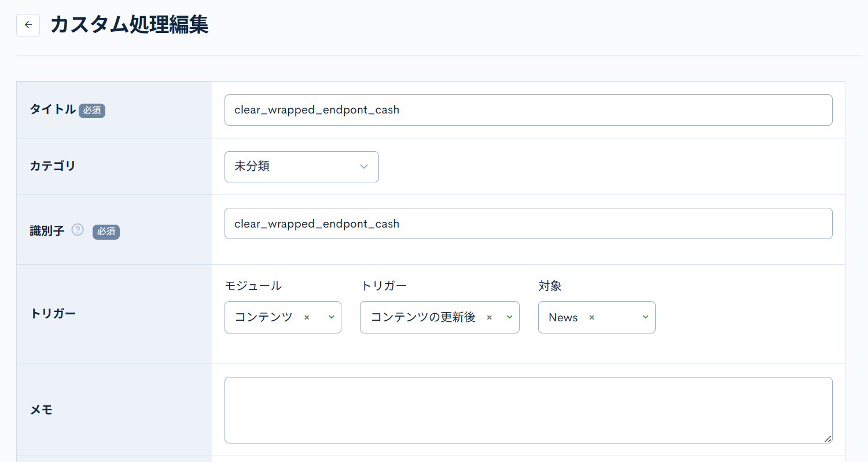This screenshot has width=868, height=462.
Task: Click the モジュール column label above コンテンツ
Action: [x=253, y=285]
